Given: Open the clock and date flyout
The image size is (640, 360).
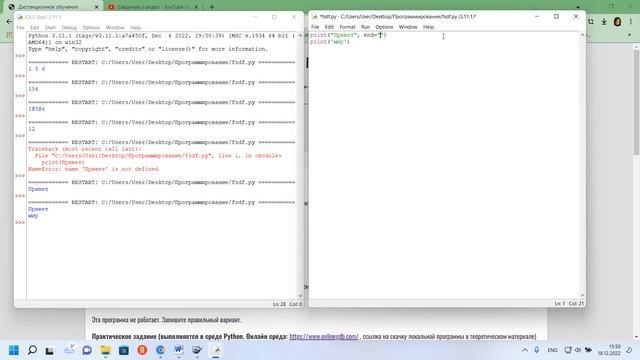Looking at the screenshot, I should click(609, 350).
